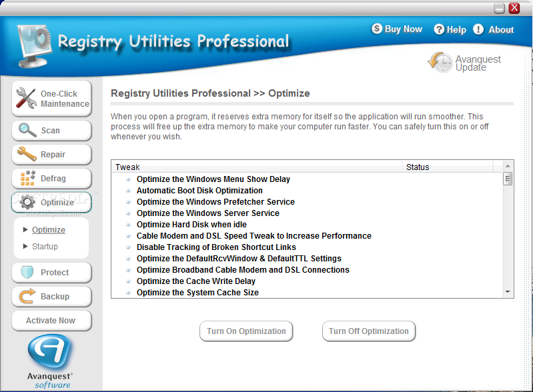Screen dimensions: 533x392
Task: Click the Avanquest software logo
Action: pos(50,361)
